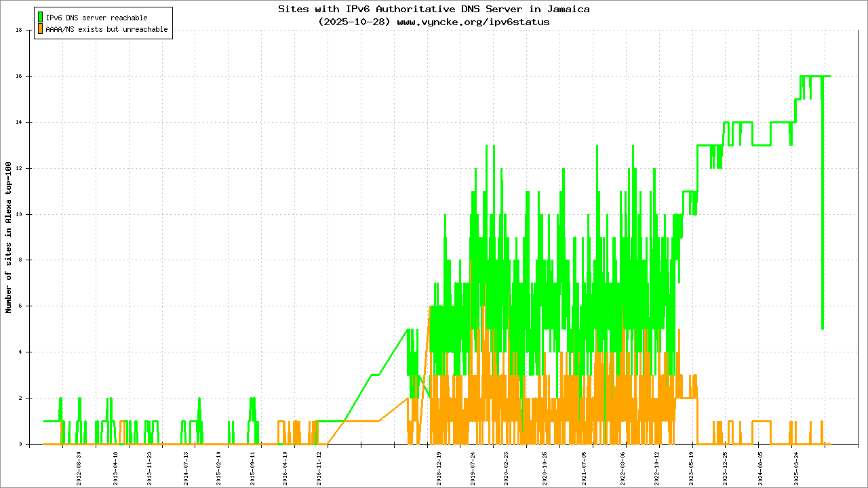Click the y-axis label 'Number of sites in Alexa top-100'

[9, 237]
